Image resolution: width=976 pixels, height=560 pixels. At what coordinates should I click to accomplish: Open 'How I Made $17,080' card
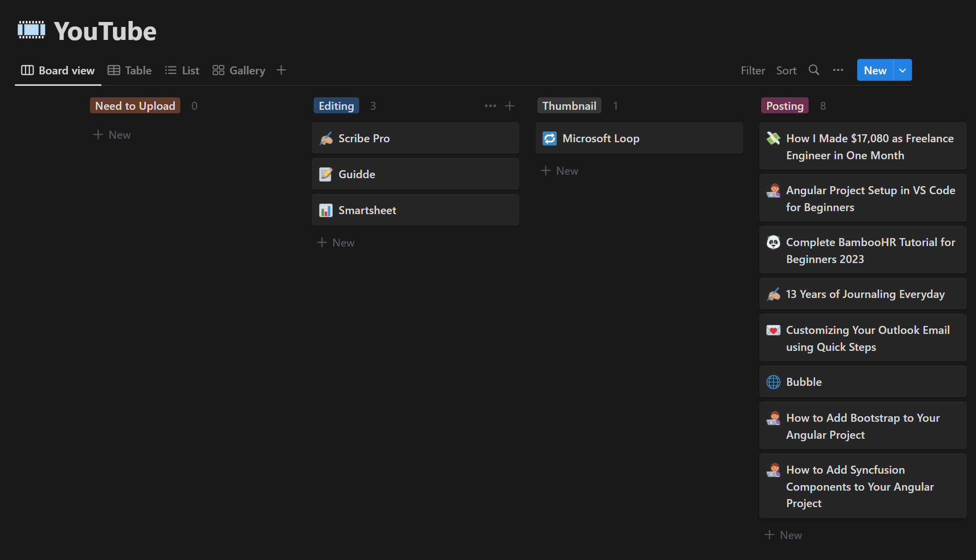pos(863,146)
